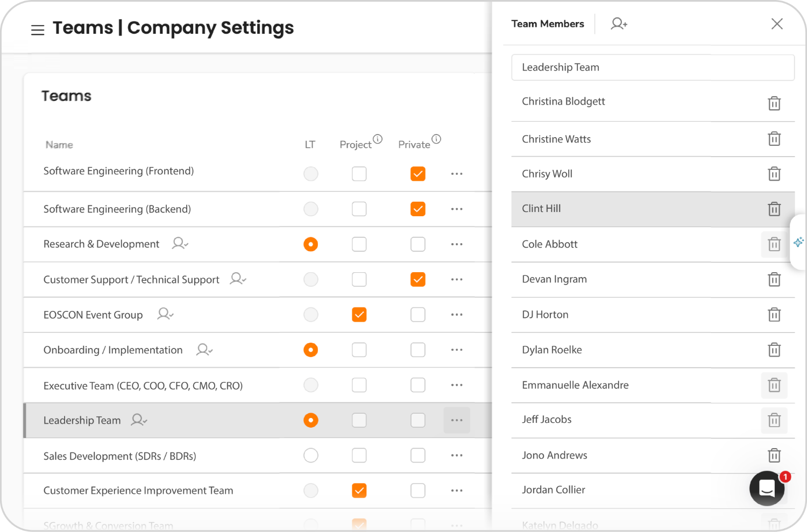Image resolution: width=807 pixels, height=532 pixels.
Task: Select LT radio for Sales Development team
Action: 310,456
